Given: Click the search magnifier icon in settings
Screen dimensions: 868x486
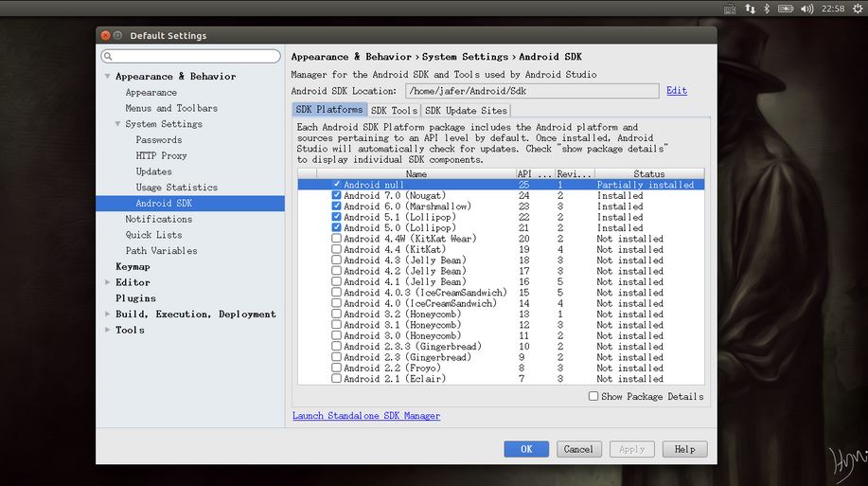Looking at the screenshot, I should click(108, 56).
